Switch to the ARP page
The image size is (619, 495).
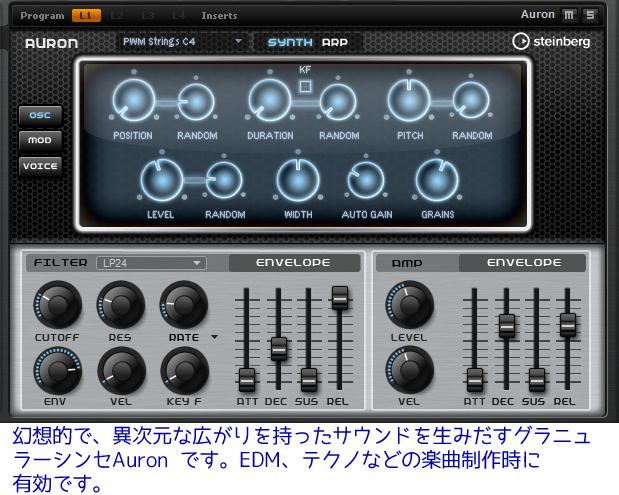coord(334,42)
